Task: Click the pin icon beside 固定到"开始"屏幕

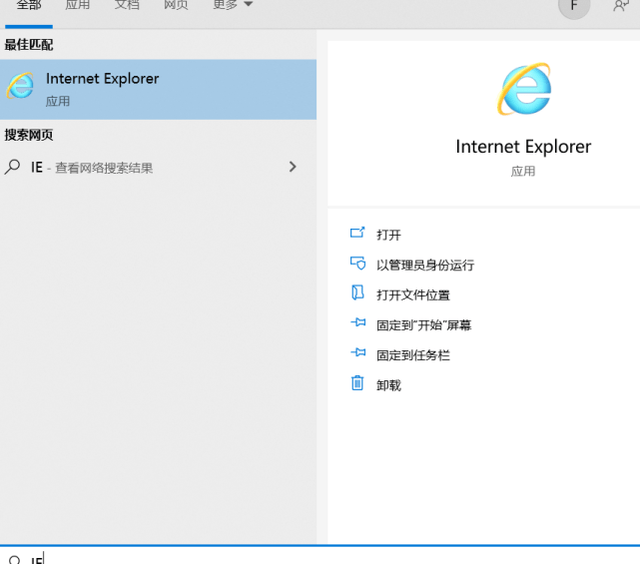Action: click(x=358, y=323)
